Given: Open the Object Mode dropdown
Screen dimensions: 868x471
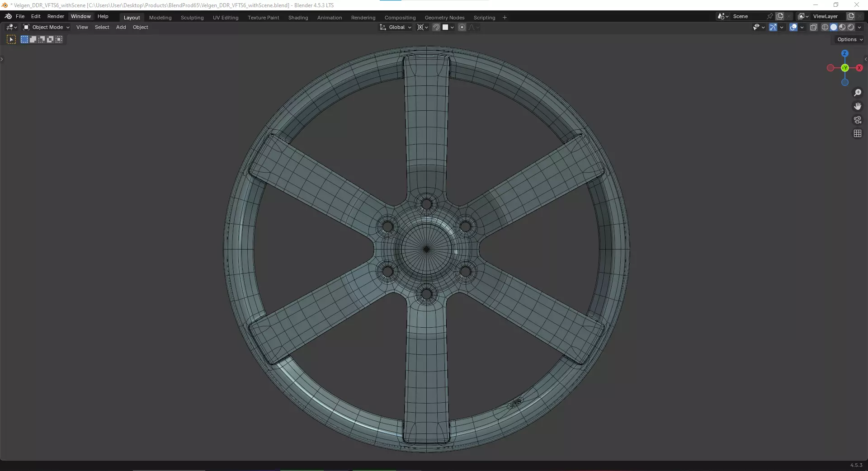Looking at the screenshot, I should coord(46,27).
